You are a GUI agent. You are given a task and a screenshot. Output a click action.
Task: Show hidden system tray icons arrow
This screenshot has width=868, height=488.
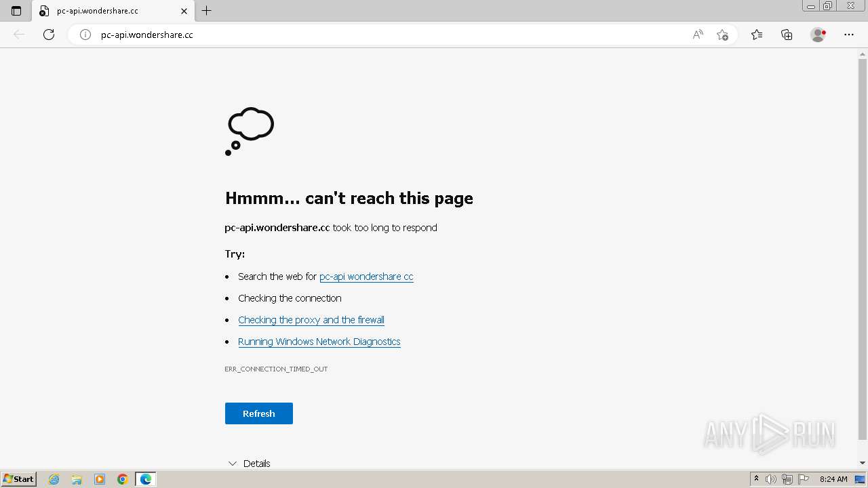tap(756, 479)
